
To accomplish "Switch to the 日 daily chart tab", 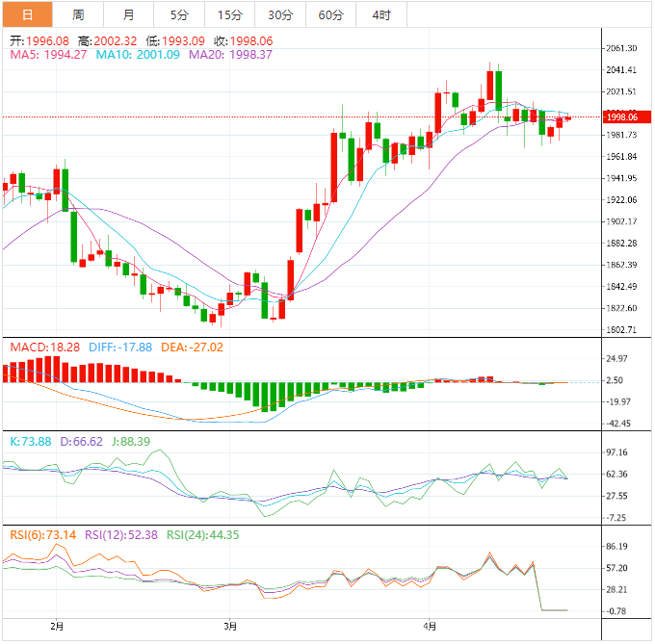I will tap(27, 14).
